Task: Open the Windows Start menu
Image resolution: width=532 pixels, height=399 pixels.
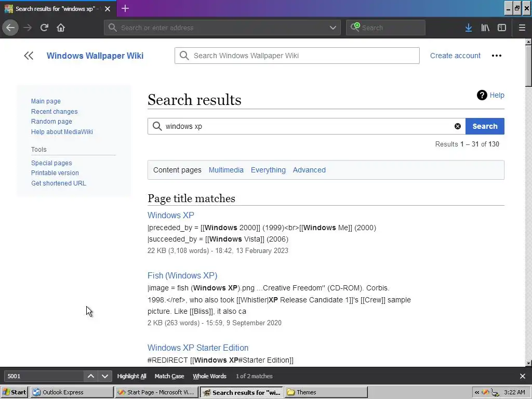Action: click(x=15, y=392)
